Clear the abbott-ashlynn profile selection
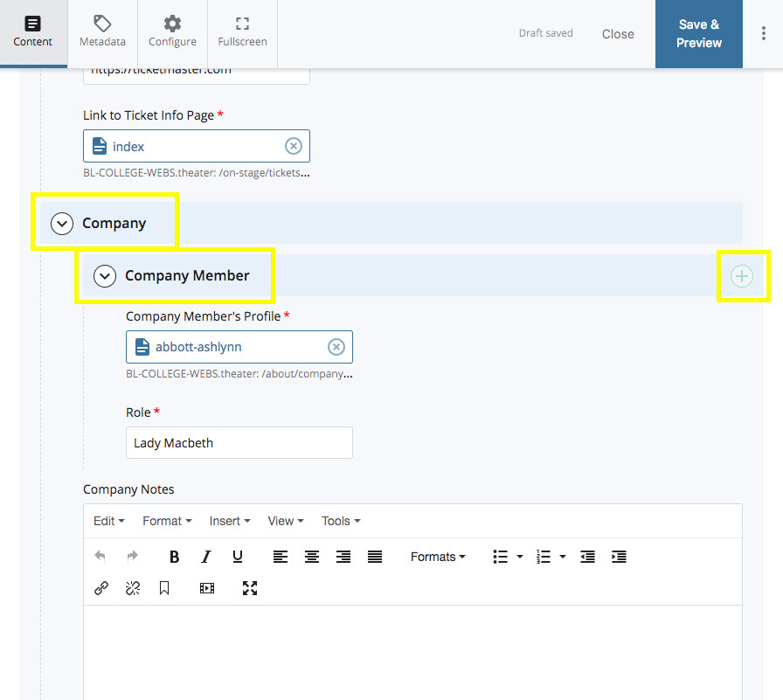Viewport: 783px width, 700px height. (336, 347)
